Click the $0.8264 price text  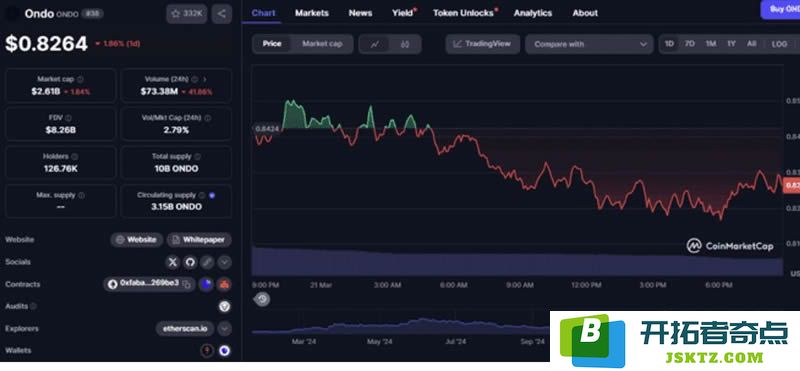(x=46, y=44)
